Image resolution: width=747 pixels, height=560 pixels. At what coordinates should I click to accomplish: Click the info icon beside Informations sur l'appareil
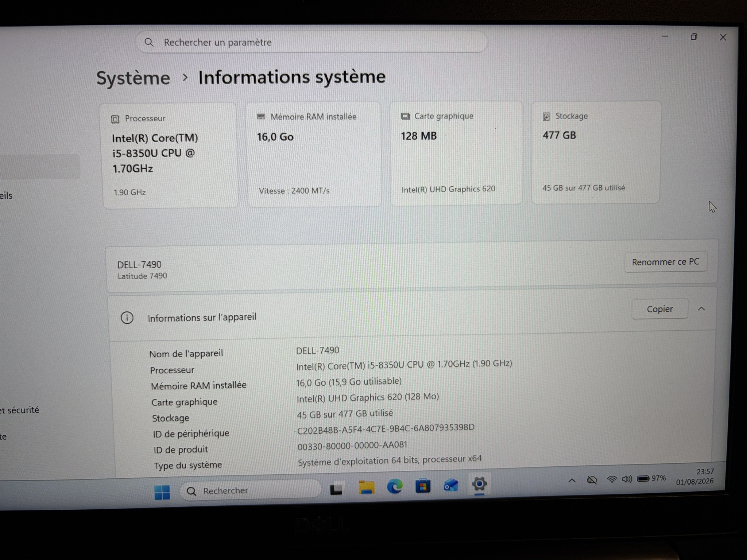127,318
